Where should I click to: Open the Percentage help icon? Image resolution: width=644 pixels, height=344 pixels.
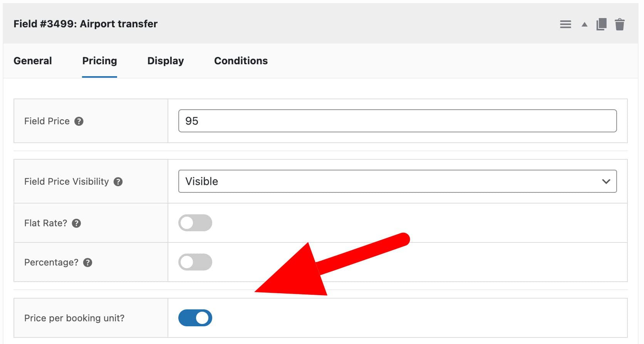point(88,262)
